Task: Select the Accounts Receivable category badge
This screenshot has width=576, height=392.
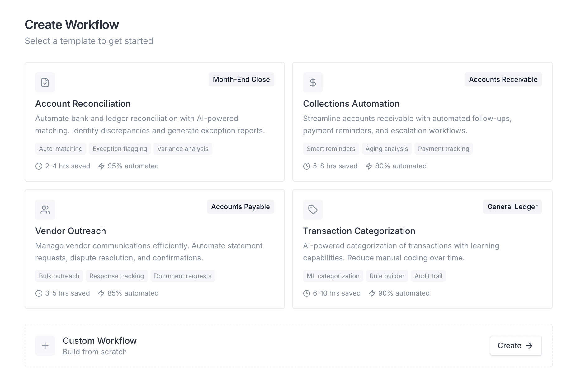Action: (x=503, y=80)
